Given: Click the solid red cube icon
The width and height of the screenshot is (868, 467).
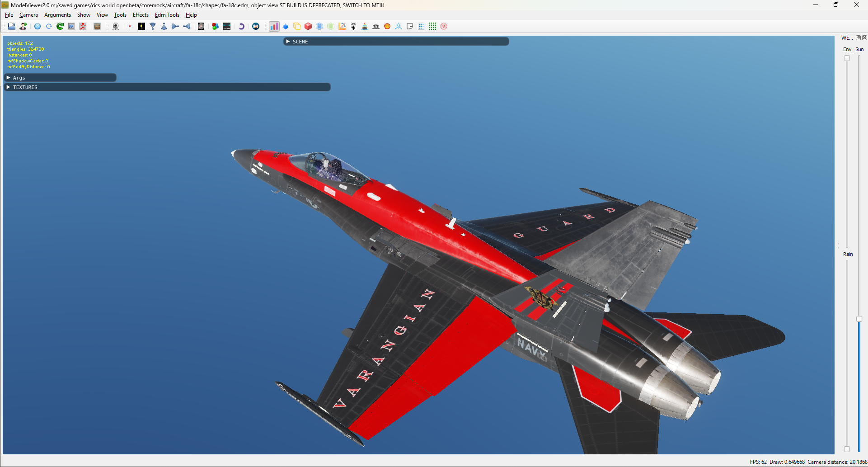Looking at the screenshot, I should pos(308,26).
